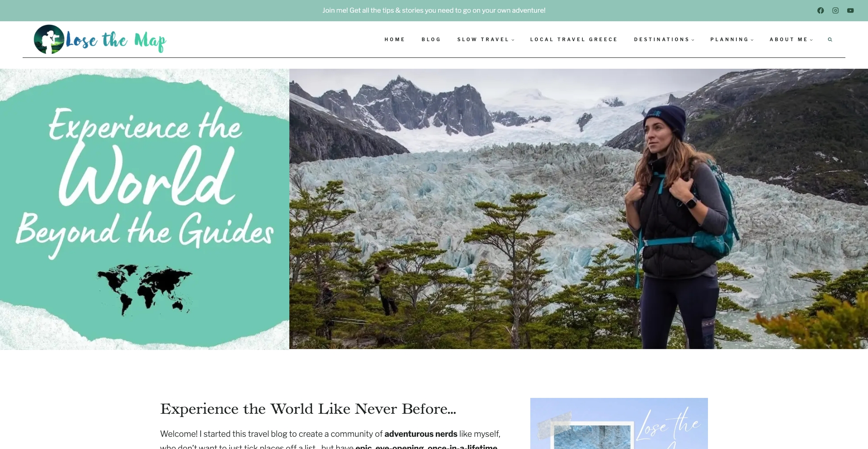Open the Lose the Map sidebar image
Image resolution: width=868 pixels, height=449 pixels.
[x=619, y=424]
